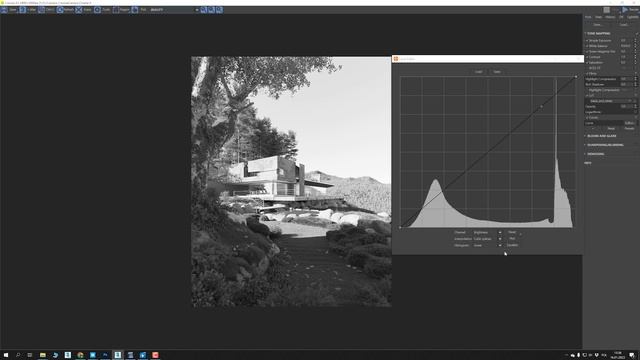Viewport: 640px width, 360px height.
Task: Open the Histogram dropdown in Curve Editor
Action: (x=487, y=245)
